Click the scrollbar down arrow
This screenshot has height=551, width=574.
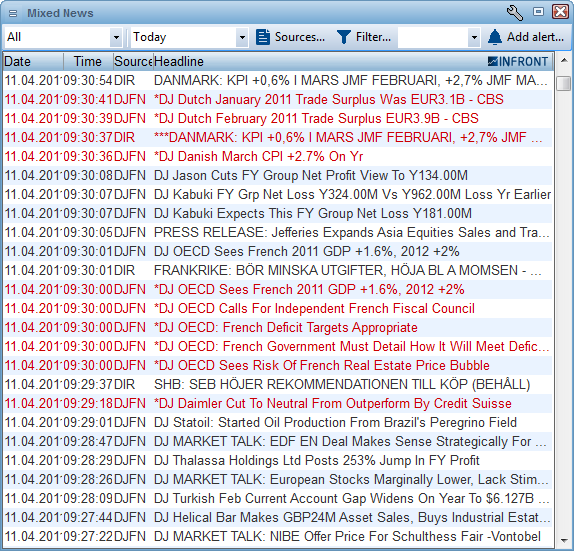pyautogui.click(x=564, y=540)
